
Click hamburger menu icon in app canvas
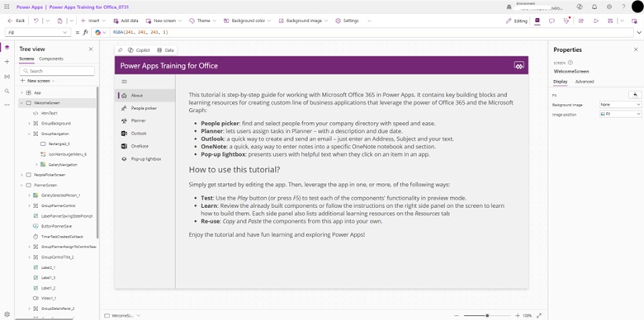[x=125, y=82]
